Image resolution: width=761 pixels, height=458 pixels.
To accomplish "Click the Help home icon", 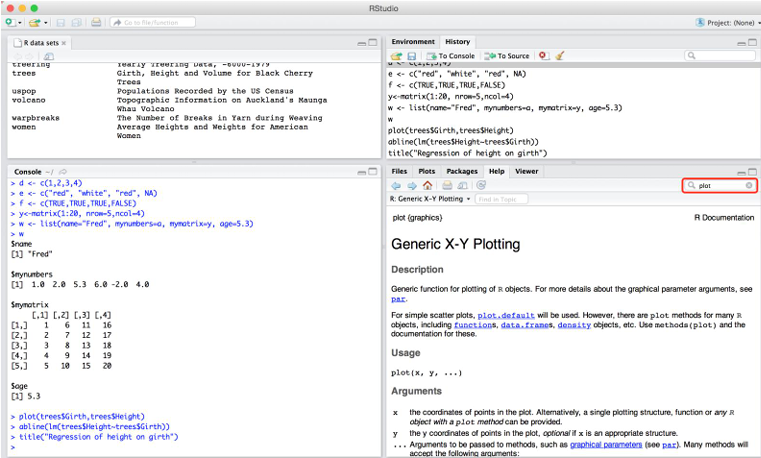I will tap(427, 185).
